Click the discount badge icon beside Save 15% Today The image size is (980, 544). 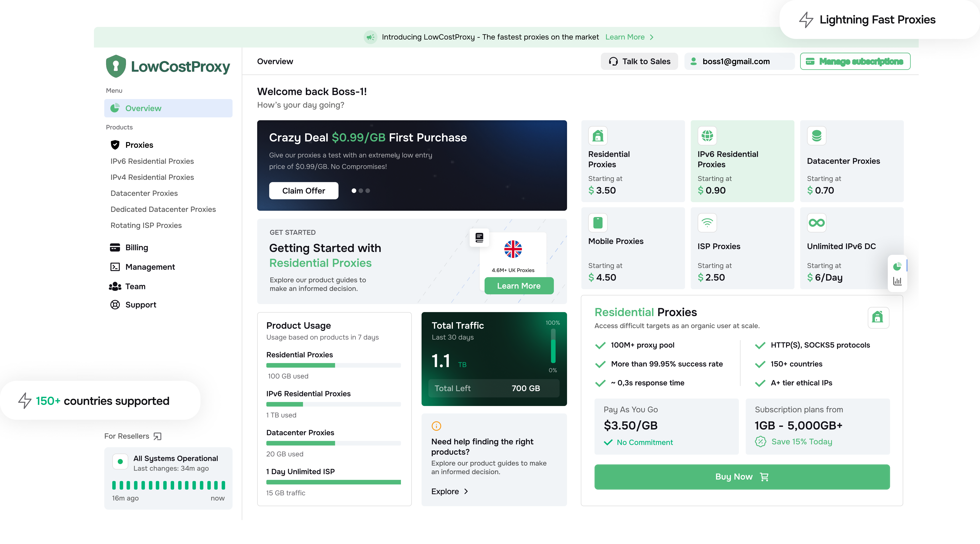(x=760, y=442)
